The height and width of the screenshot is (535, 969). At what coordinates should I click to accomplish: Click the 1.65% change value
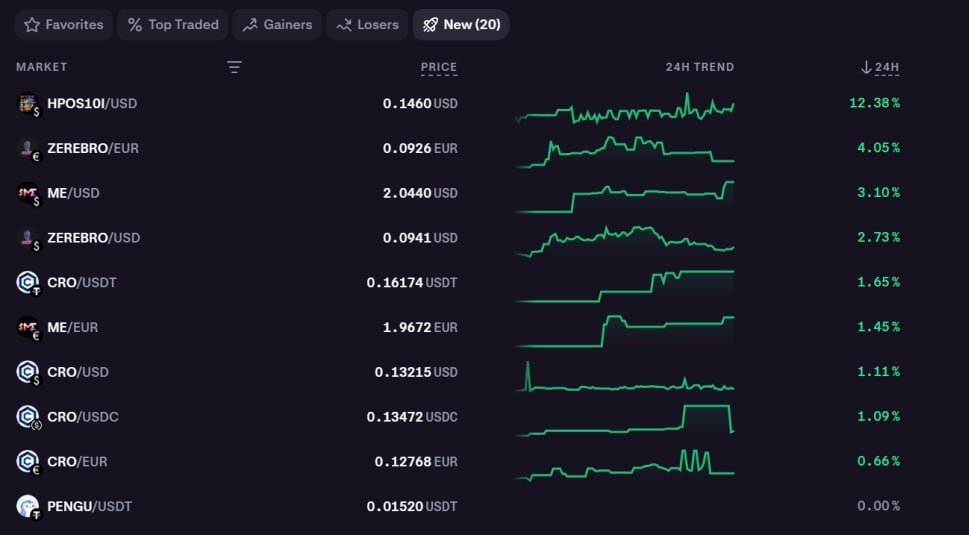[878, 282]
